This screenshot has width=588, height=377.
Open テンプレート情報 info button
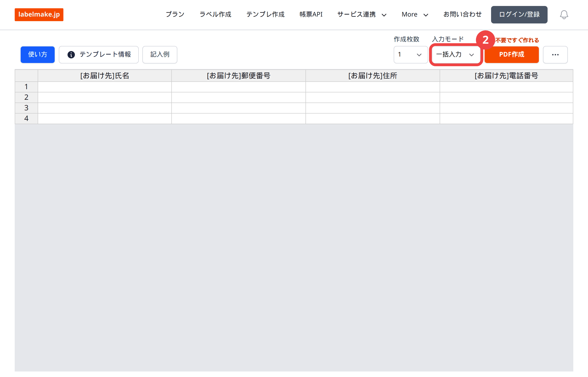tap(99, 54)
